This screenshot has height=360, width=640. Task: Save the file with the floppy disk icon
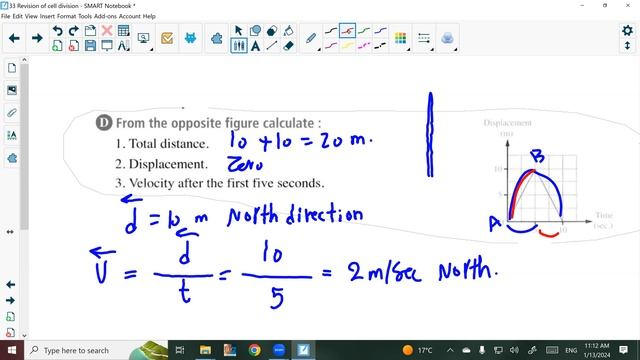pos(90,46)
